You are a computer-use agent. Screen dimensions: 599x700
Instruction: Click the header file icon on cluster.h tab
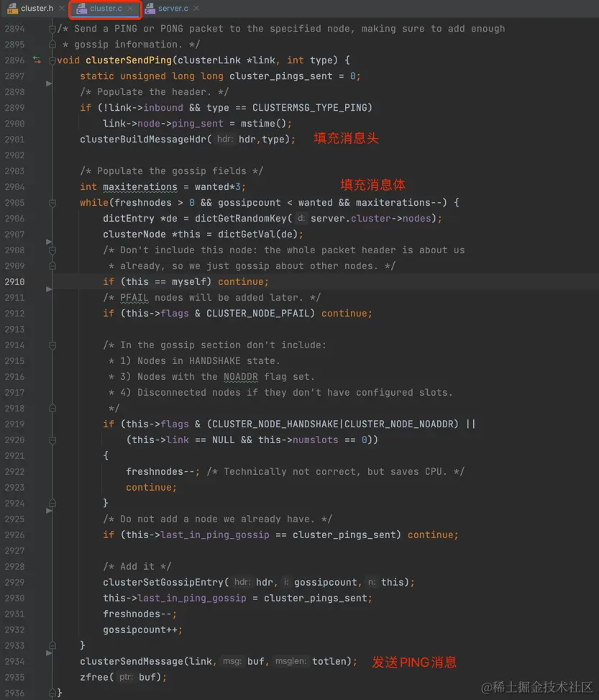[12, 8]
